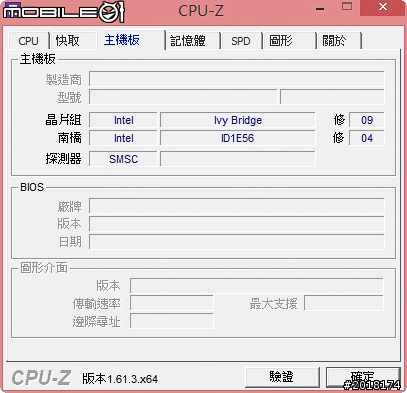
Task: Click the 驗證 (Validate) button
Action: 282,377
